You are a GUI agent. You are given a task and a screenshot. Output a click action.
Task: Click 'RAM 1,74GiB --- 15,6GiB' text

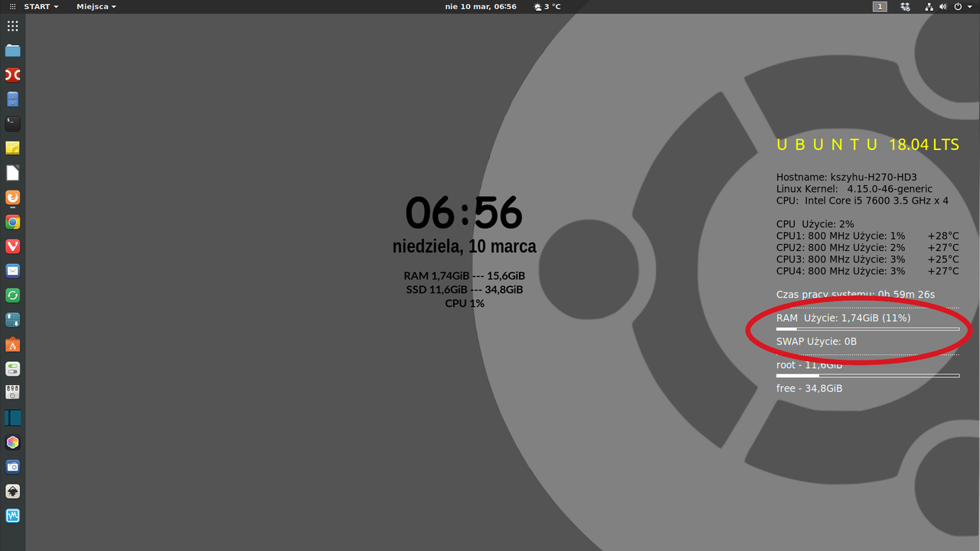(464, 275)
